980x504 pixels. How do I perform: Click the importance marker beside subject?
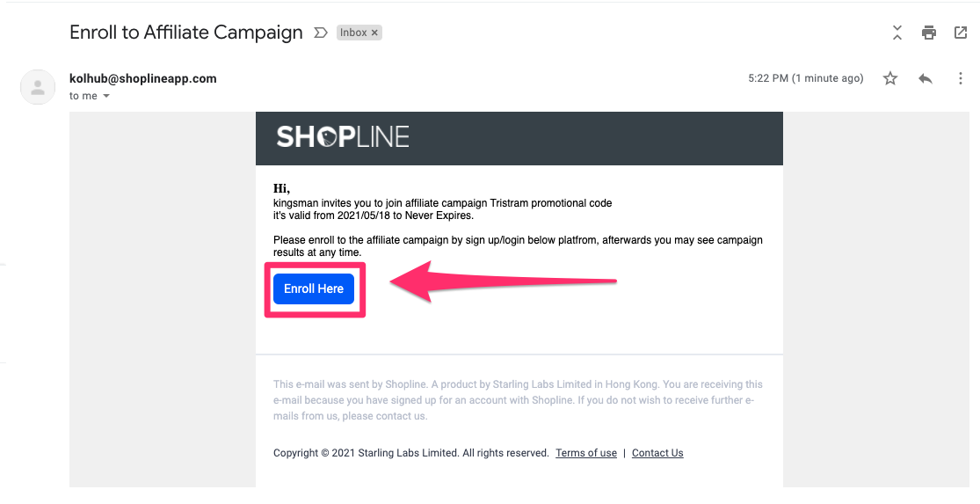click(321, 33)
